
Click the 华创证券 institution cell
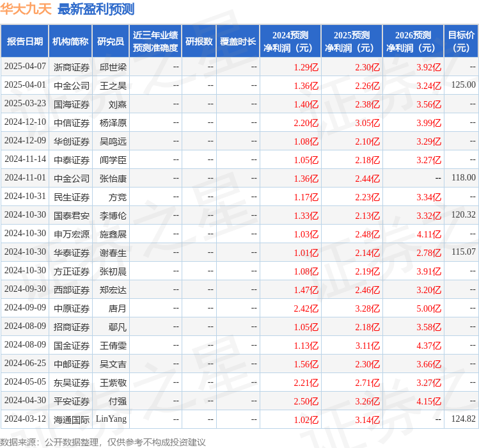click(72, 141)
